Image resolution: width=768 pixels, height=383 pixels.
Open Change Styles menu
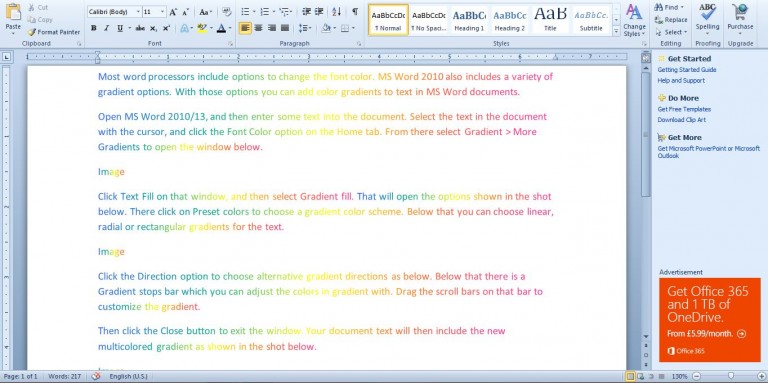coord(634,21)
